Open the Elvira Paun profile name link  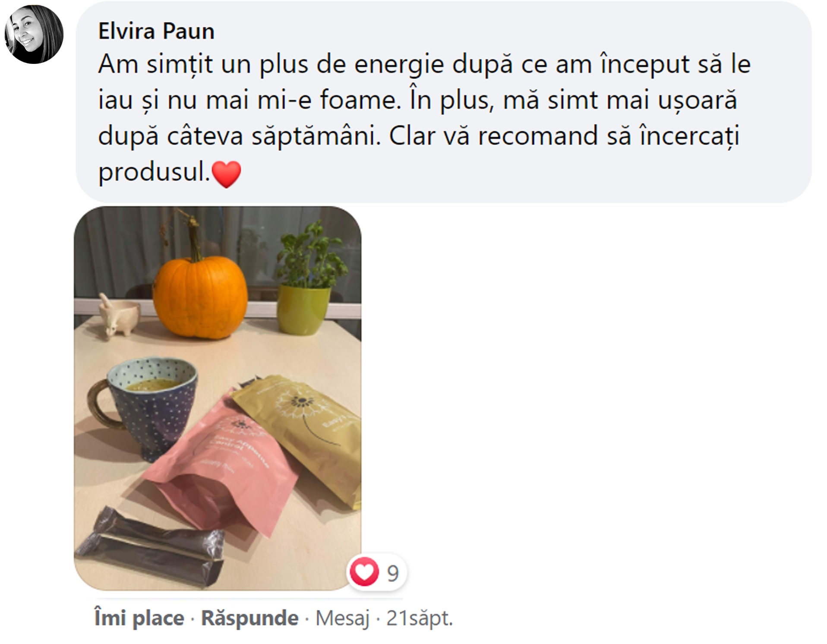click(156, 31)
